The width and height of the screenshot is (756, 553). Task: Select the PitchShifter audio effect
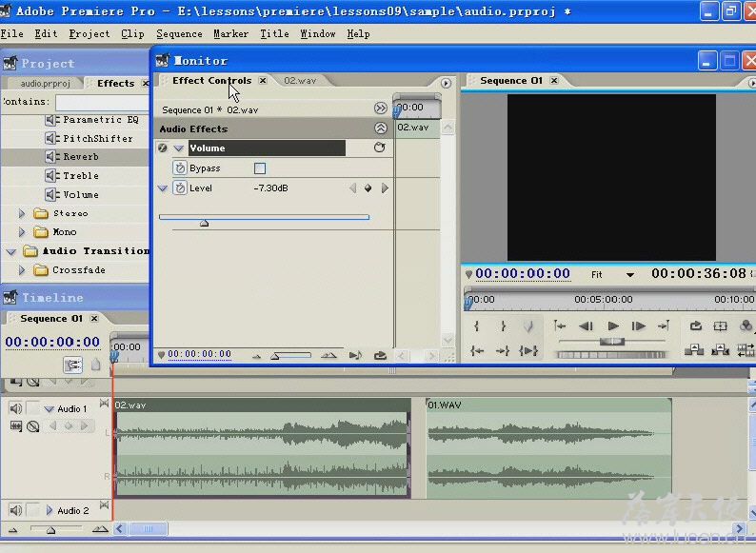click(90, 138)
